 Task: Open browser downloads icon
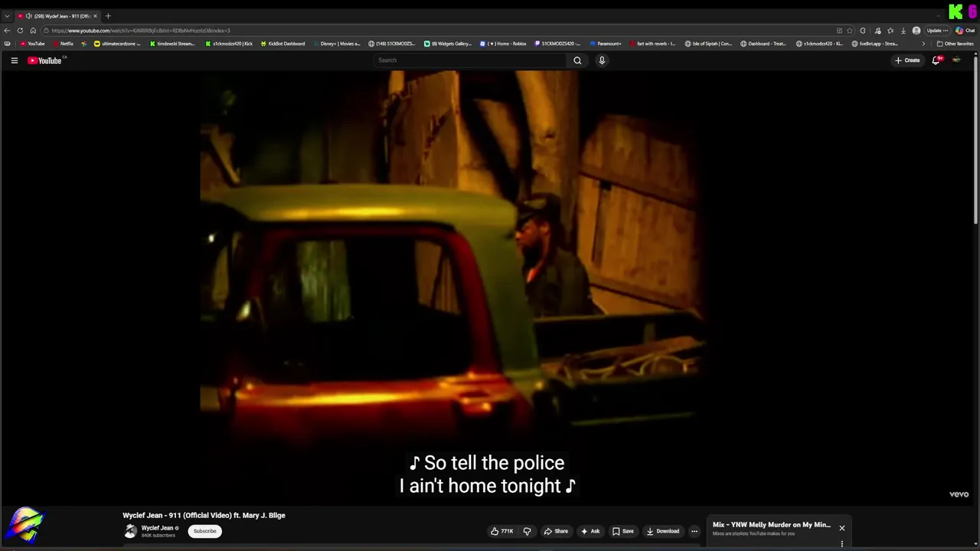[x=903, y=31]
